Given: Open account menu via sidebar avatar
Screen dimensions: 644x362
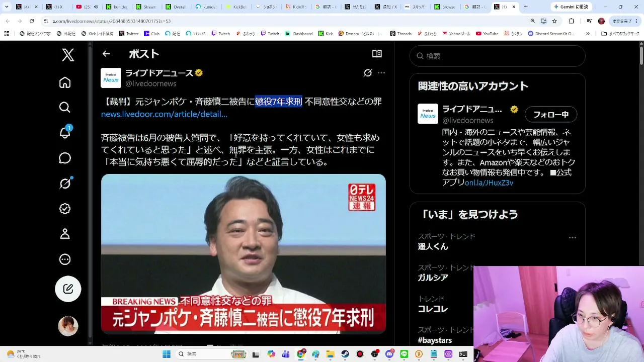Looking at the screenshot, I should coord(68,326).
